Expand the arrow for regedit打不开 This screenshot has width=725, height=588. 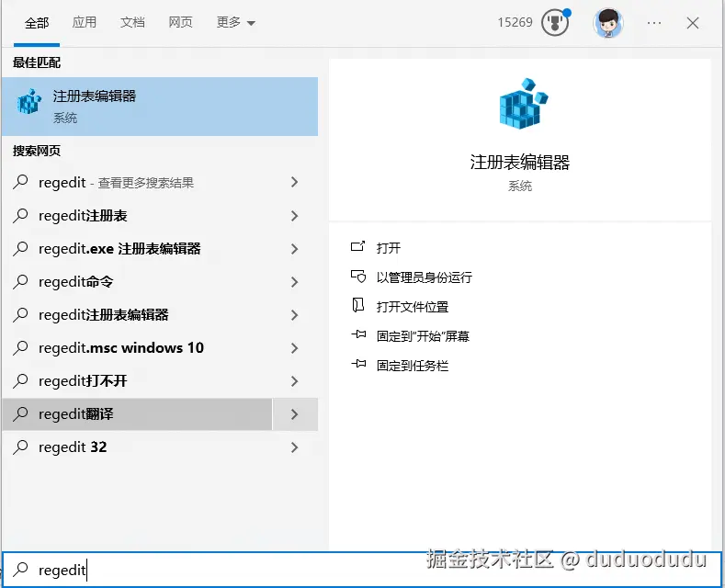coord(295,381)
